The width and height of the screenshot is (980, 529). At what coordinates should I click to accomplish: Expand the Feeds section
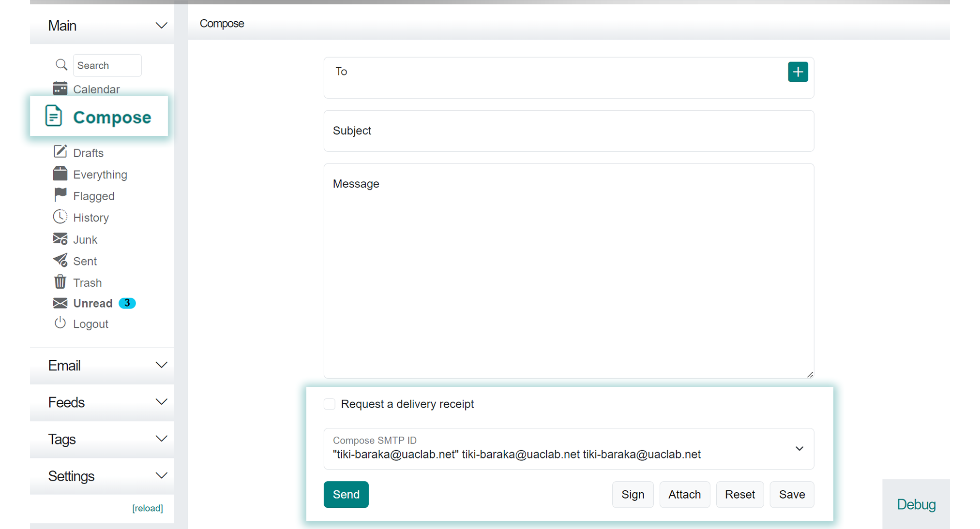tap(162, 401)
